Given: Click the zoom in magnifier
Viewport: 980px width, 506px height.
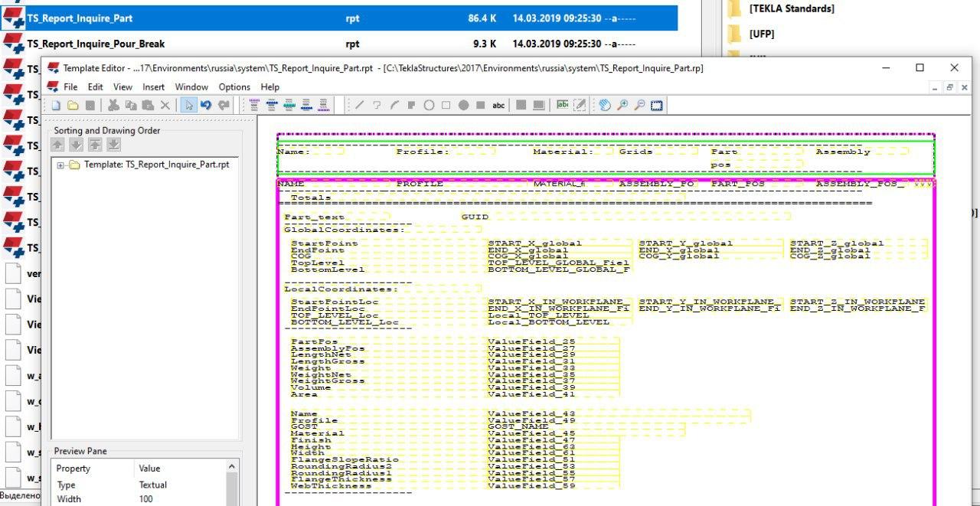Looking at the screenshot, I should (622, 106).
